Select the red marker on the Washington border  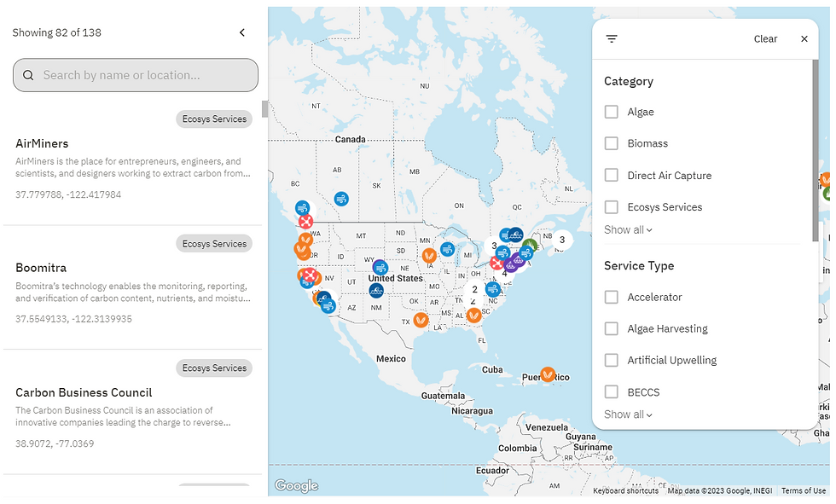pyautogui.click(x=305, y=221)
